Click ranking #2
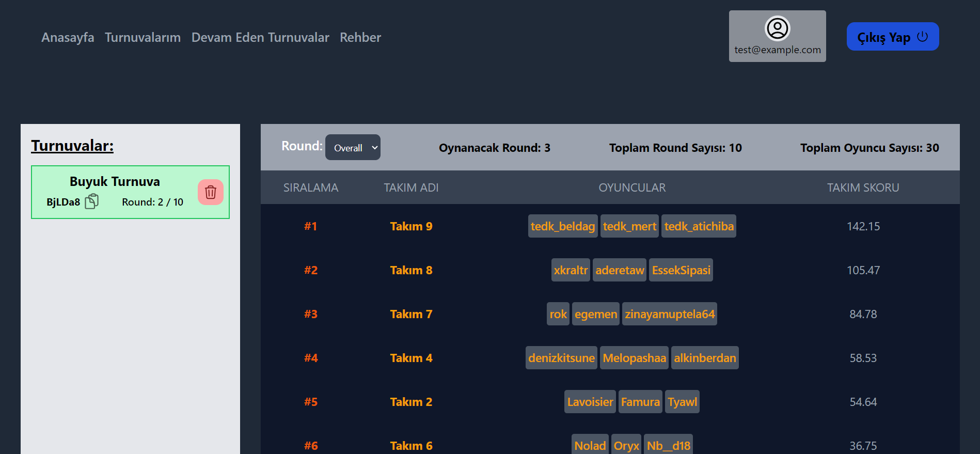Image resolution: width=980 pixels, height=454 pixels. pyautogui.click(x=311, y=270)
